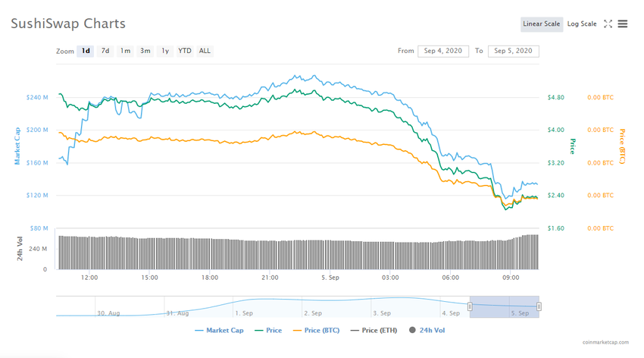Open the From date field
The image size is (644, 358).
pyautogui.click(x=443, y=51)
